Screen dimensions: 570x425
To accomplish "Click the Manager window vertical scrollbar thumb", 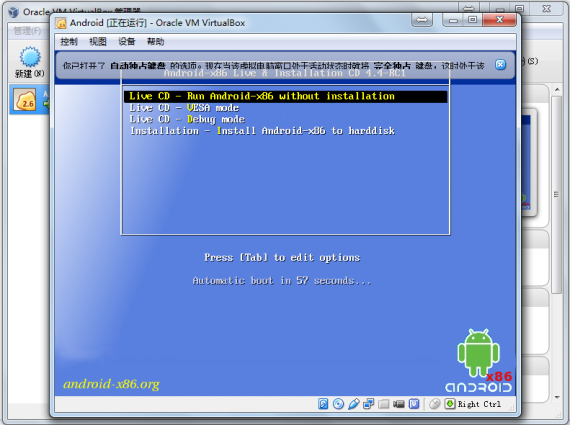I will click(557, 195).
